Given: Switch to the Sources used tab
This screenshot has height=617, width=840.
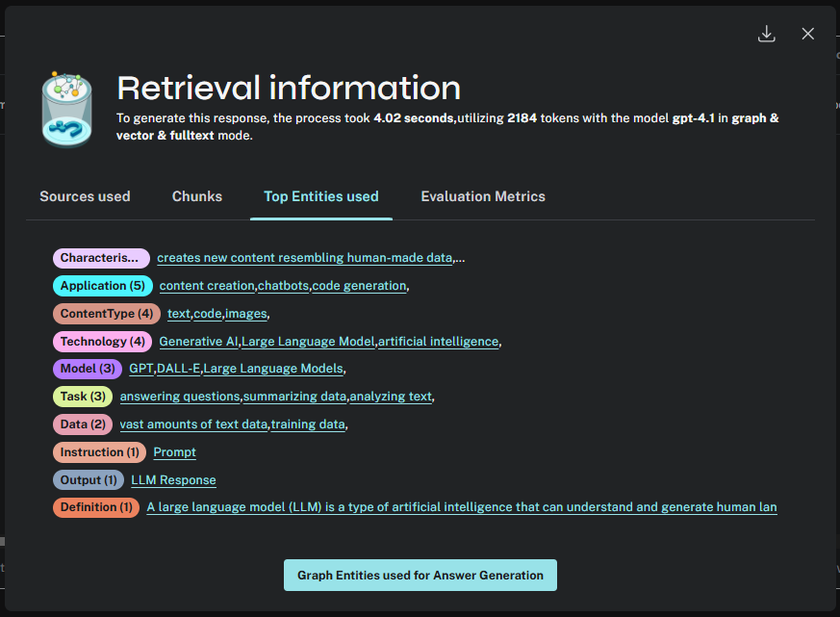Looking at the screenshot, I should pos(85,196).
